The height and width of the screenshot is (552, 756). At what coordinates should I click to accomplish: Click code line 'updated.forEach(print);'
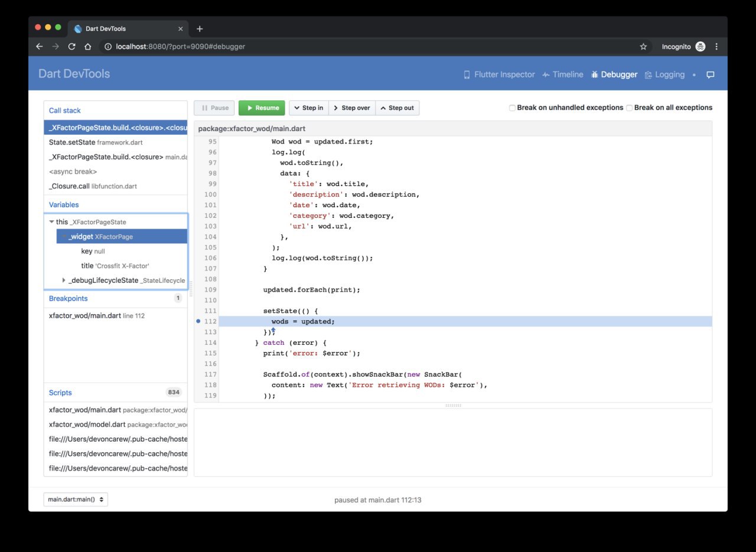click(311, 289)
